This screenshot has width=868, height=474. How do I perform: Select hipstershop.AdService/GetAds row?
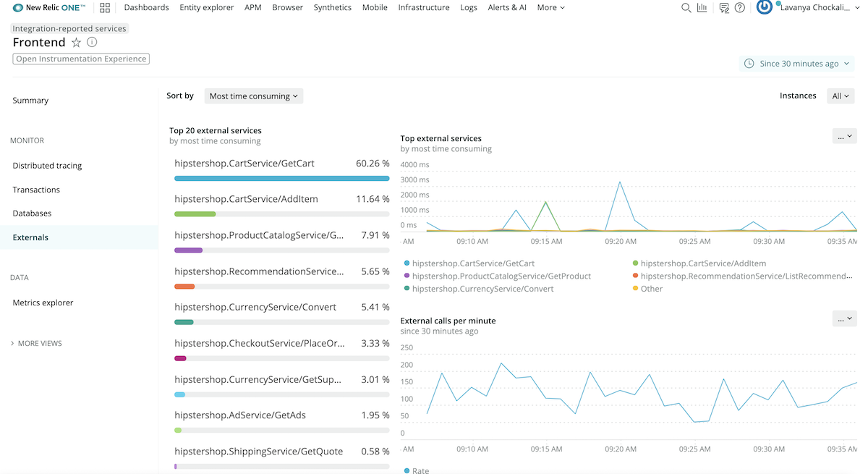coord(282,422)
